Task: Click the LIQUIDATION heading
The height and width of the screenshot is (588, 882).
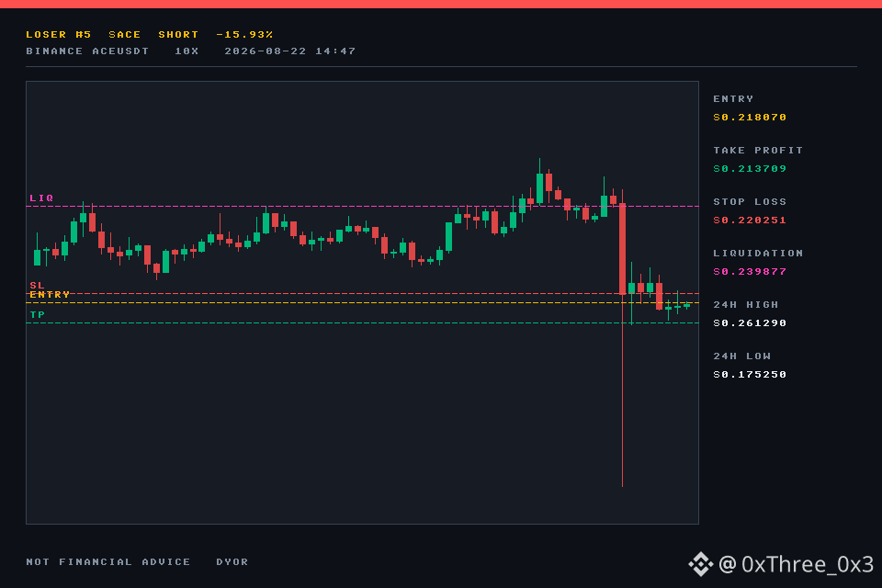Action: click(758, 254)
